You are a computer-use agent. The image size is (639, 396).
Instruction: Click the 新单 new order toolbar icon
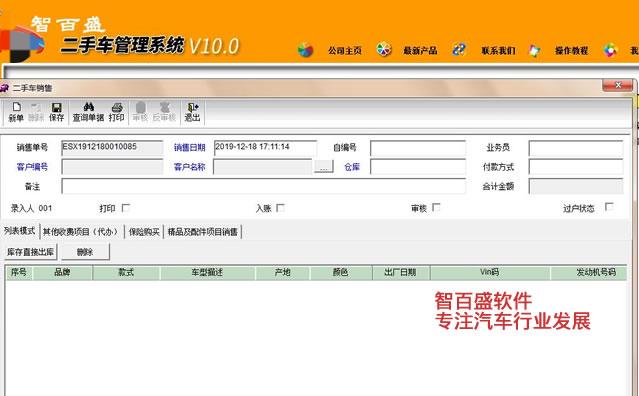click(x=16, y=112)
